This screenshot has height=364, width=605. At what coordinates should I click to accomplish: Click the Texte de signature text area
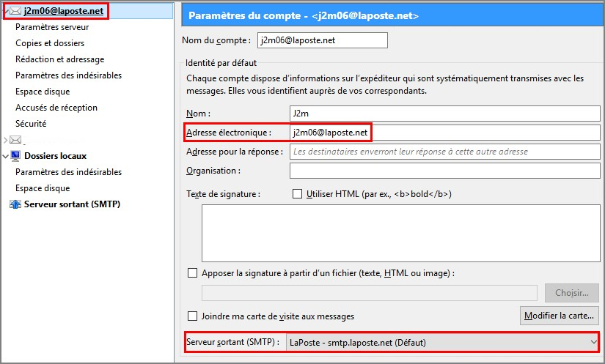pos(401,234)
